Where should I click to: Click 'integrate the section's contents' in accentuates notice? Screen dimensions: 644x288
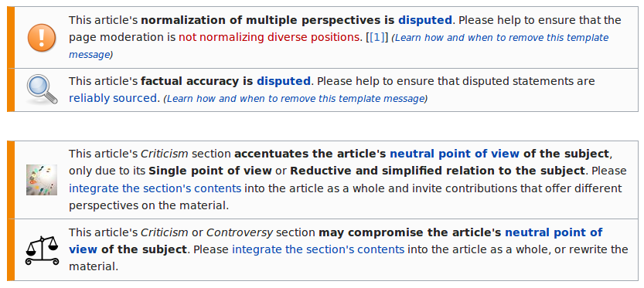(155, 188)
